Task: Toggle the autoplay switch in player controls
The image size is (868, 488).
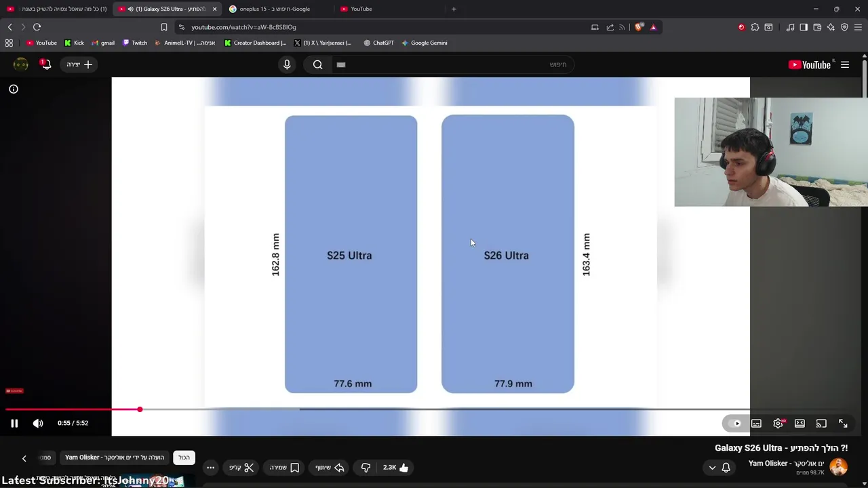Action: click(734, 424)
